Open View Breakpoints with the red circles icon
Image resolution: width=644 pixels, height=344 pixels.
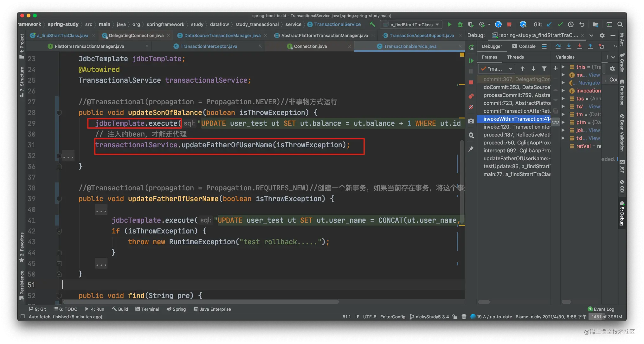click(x=471, y=96)
